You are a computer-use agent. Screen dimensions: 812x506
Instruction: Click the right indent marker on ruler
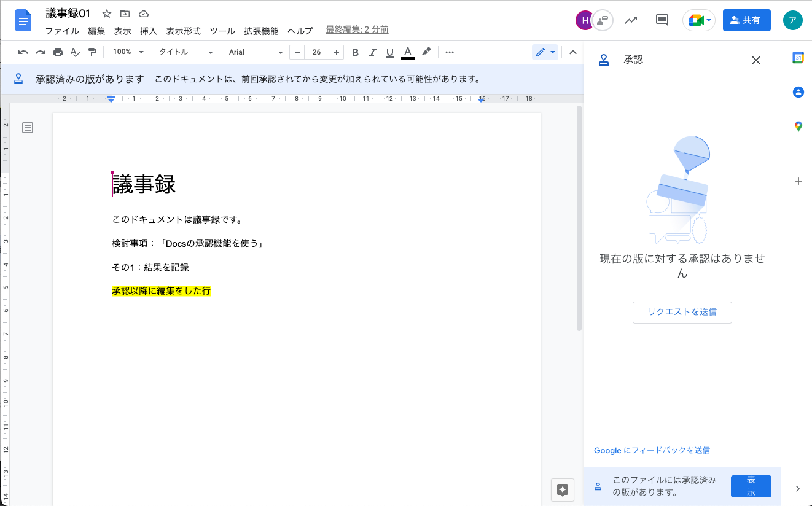pyautogui.click(x=482, y=99)
